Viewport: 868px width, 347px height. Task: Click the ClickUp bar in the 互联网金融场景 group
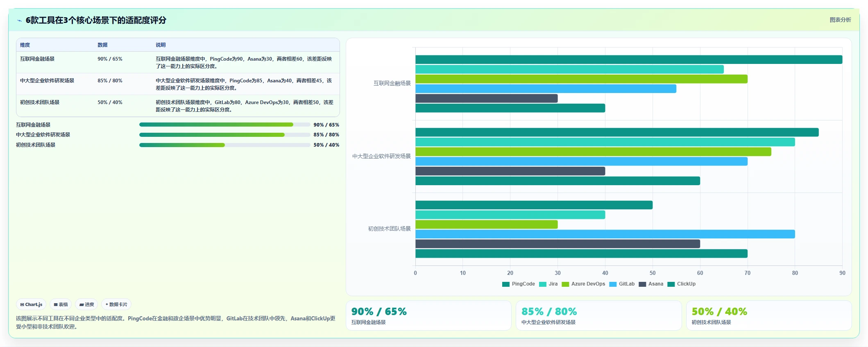pyautogui.click(x=510, y=108)
